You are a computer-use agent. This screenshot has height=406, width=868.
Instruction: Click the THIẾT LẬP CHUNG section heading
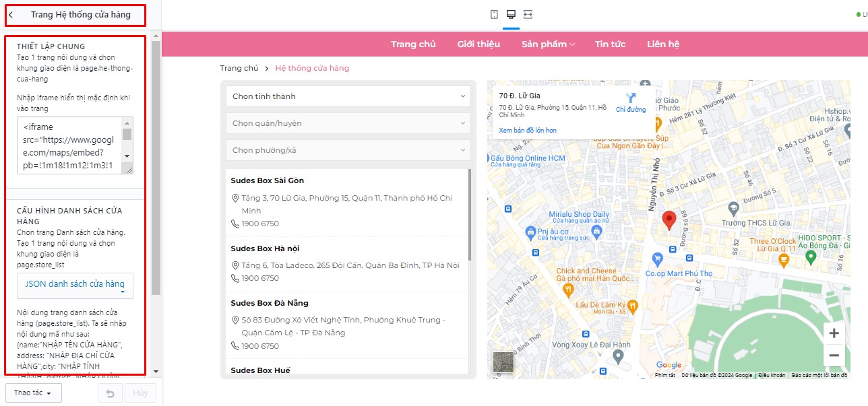tap(51, 46)
